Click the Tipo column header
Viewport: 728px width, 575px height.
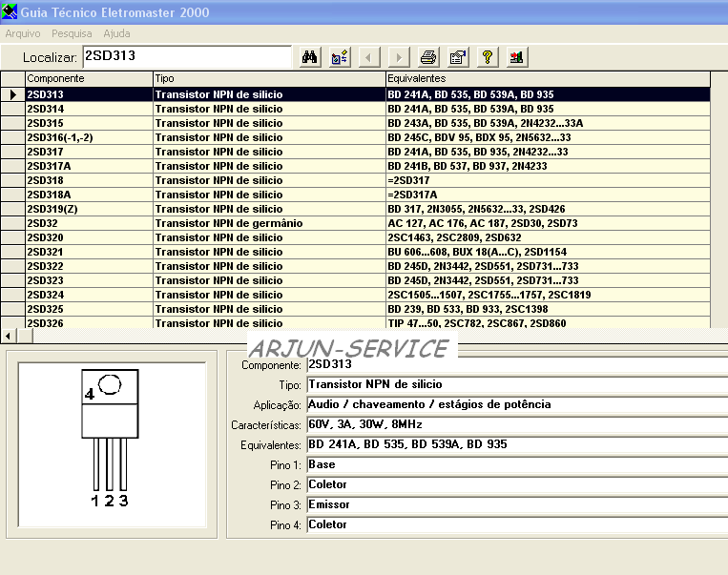pos(269,78)
